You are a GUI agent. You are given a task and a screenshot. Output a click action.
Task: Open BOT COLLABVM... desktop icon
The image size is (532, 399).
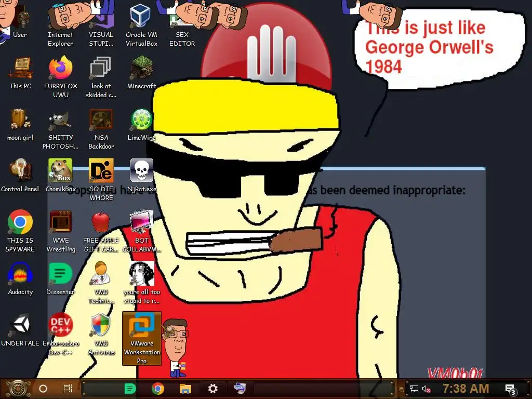point(141,231)
